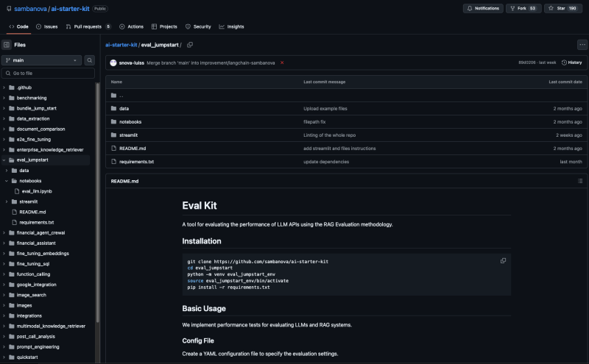The height and width of the screenshot is (364, 589).
Task: View the Insights tab
Action: pyautogui.click(x=231, y=26)
